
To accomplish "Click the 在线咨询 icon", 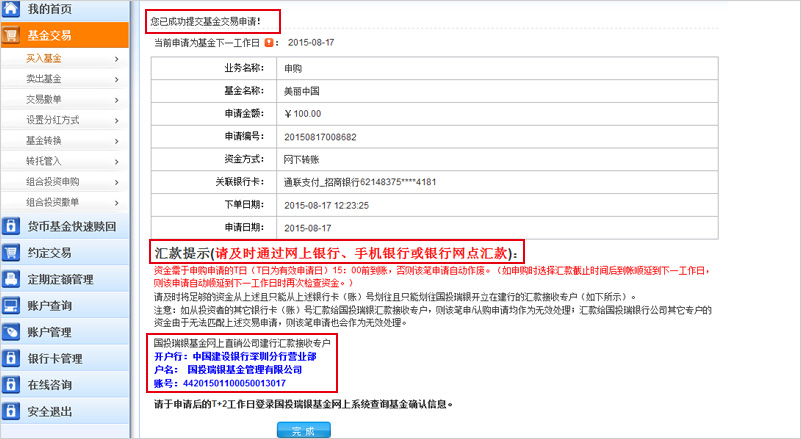I will click(x=12, y=384).
